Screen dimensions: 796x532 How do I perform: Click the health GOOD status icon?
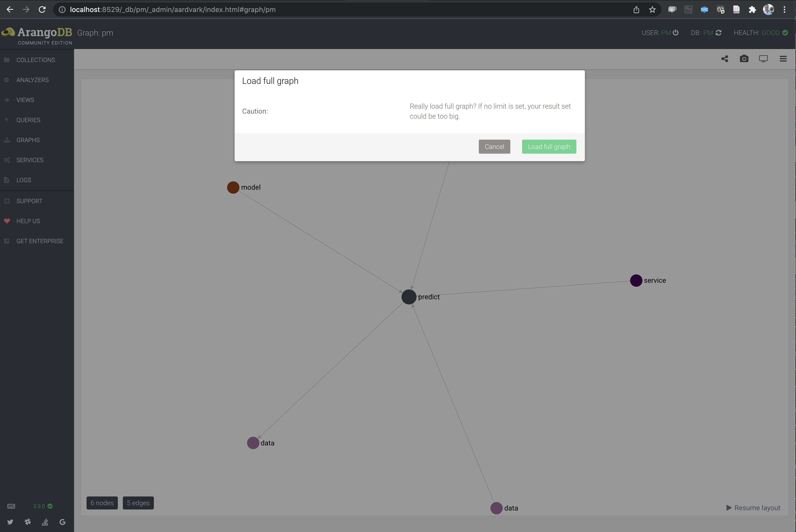[785, 33]
